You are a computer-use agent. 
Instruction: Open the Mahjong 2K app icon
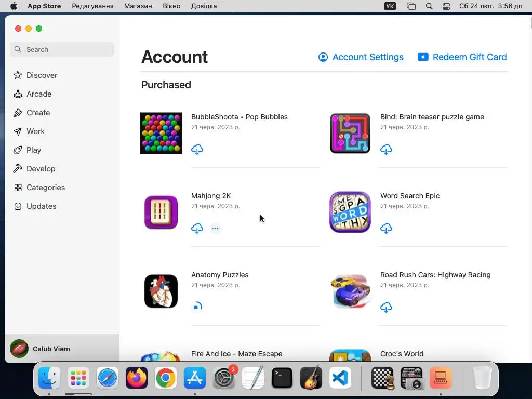click(x=161, y=212)
